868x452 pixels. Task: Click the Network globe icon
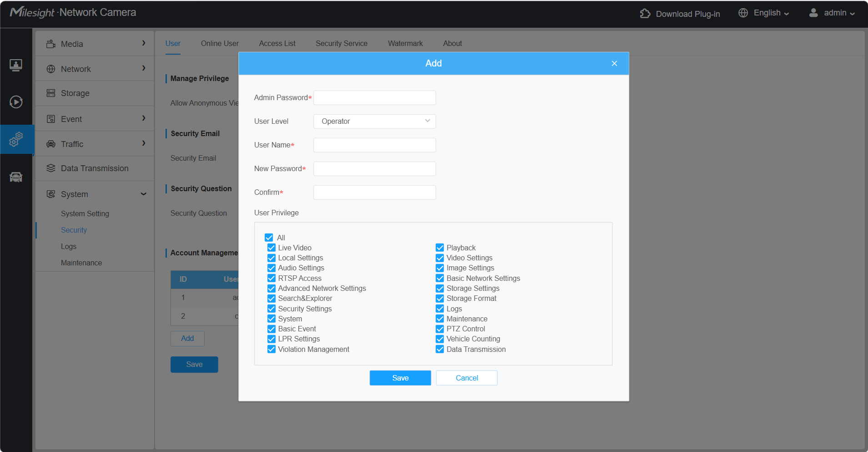click(x=51, y=69)
